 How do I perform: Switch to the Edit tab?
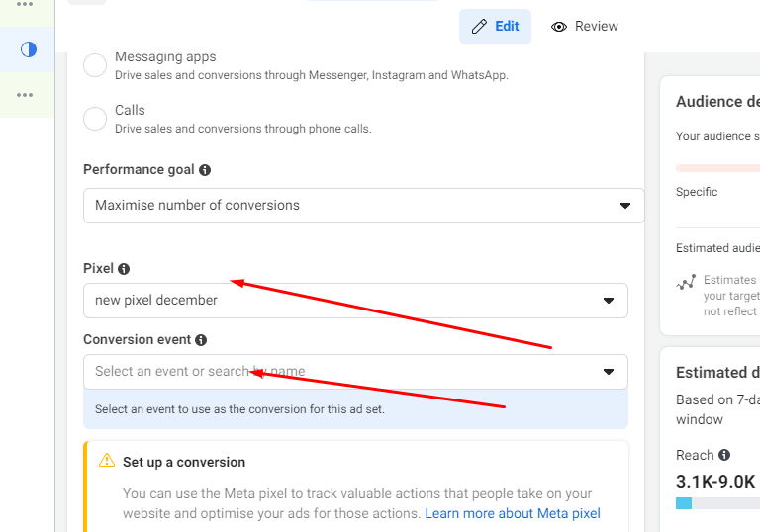click(x=495, y=27)
